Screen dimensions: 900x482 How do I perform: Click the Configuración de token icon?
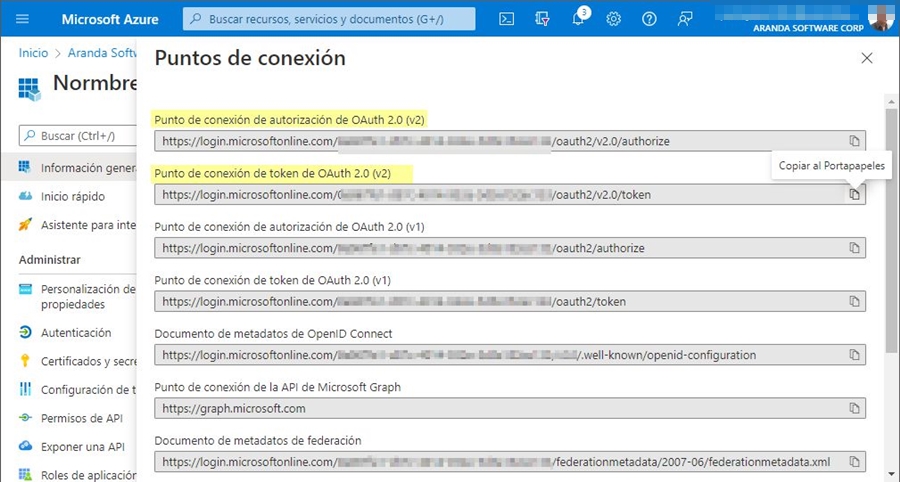pos(25,389)
